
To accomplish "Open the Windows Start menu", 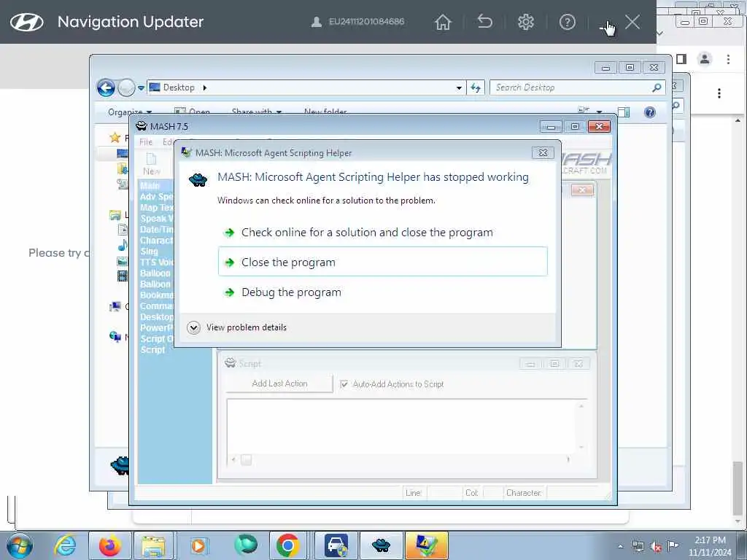I will tap(20, 545).
